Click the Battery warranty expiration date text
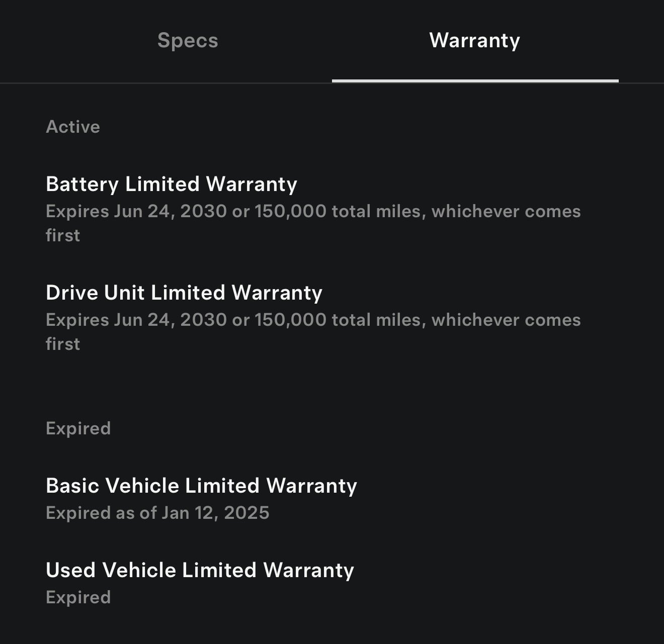Viewport: 664px width, 644px height. [x=312, y=211]
